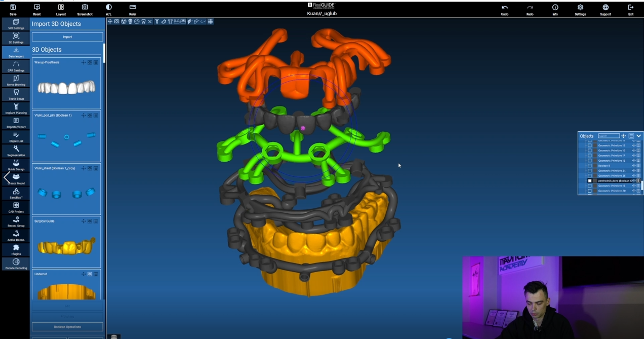Open options menu for Surgical Guide
The image size is (644, 339).
tap(96, 221)
